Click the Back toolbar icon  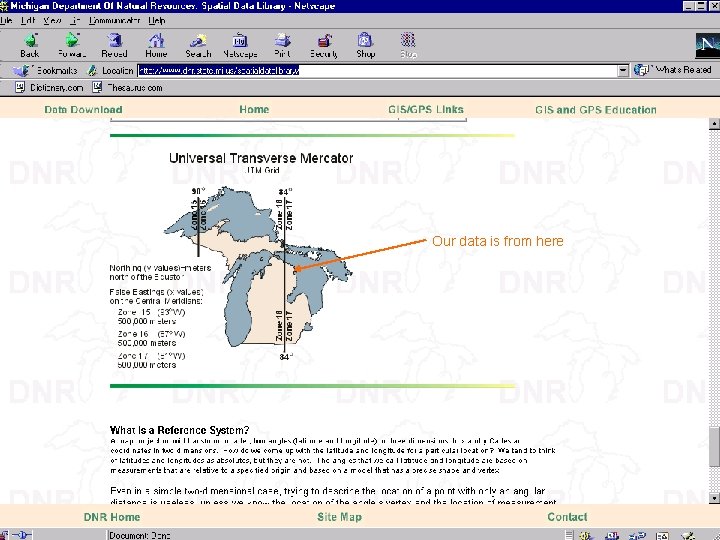pos(30,40)
